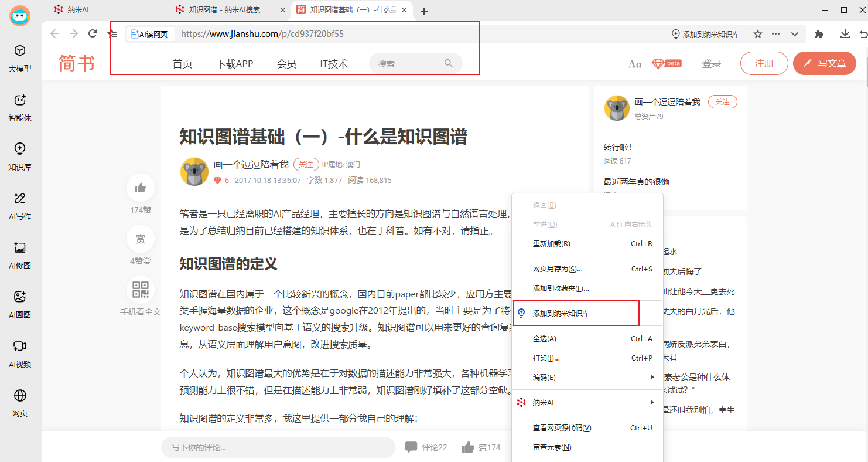
Task: Open the 智能体 sidebar section
Action: (x=20, y=108)
